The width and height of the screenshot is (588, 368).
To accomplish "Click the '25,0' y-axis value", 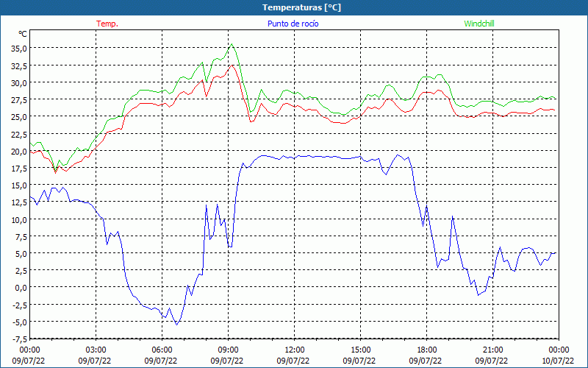I will tap(19, 117).
